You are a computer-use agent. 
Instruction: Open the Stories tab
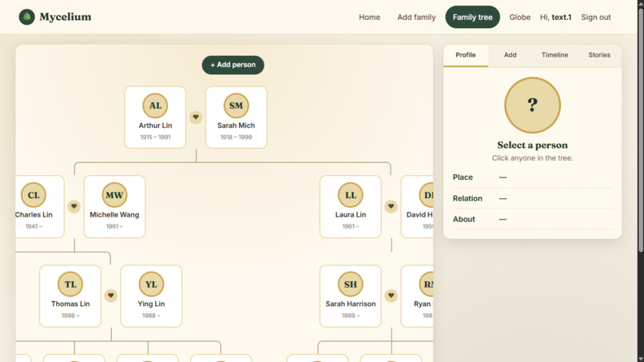pos(598,55)
